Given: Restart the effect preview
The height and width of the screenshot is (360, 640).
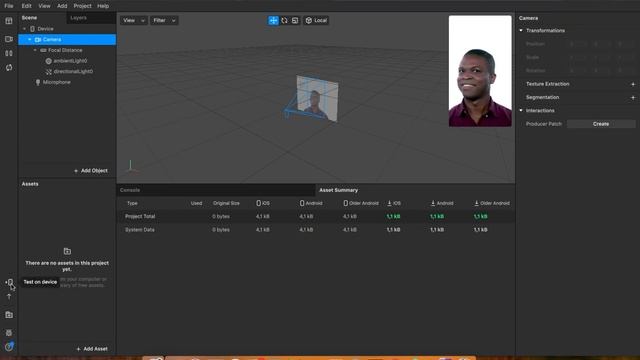Looking at the screenshot, I should click(x=9, y=67).
